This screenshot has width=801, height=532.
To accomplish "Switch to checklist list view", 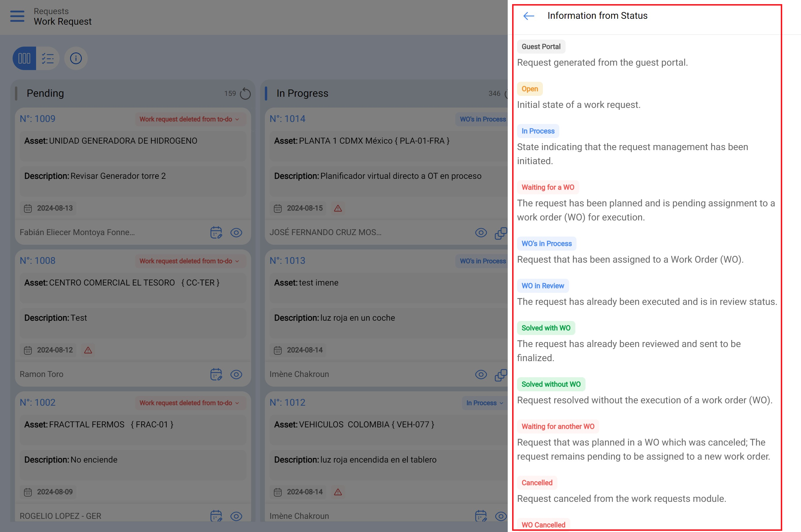I will coord(48,58).
